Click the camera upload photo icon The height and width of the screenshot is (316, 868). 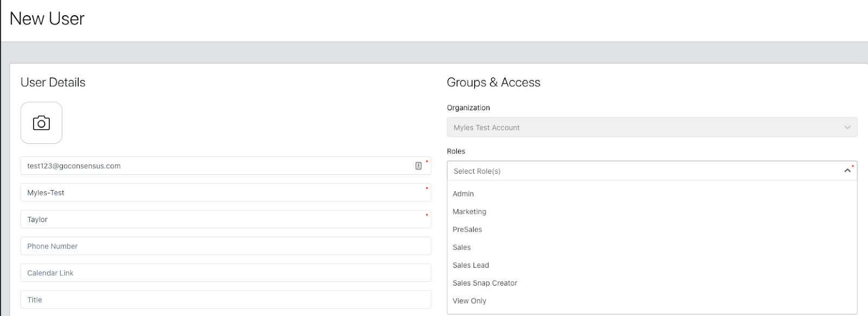pos(41,123)
